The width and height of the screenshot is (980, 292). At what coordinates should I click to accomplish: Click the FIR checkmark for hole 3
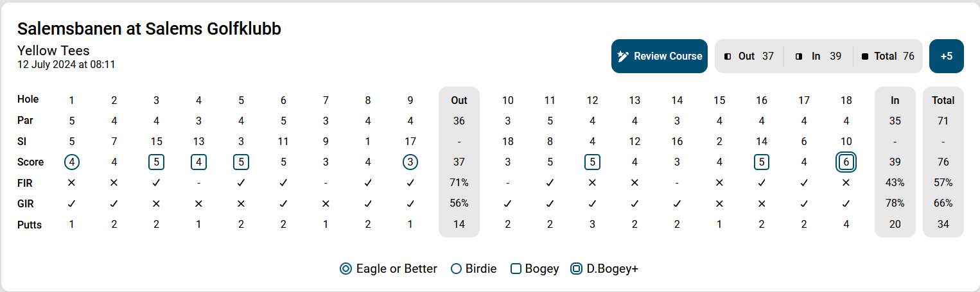click(x=156, y=183)
